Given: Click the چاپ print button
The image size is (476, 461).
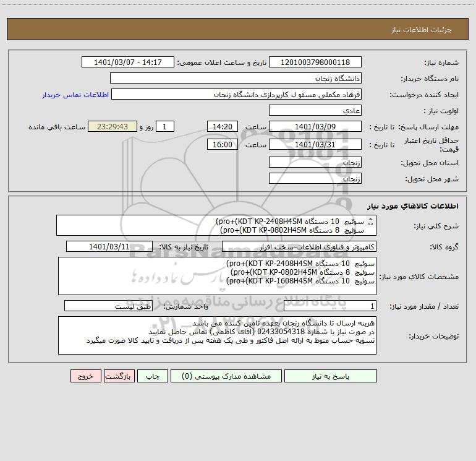Looking at the screenshot, I should pyautogui.click(x=153, y=376).
